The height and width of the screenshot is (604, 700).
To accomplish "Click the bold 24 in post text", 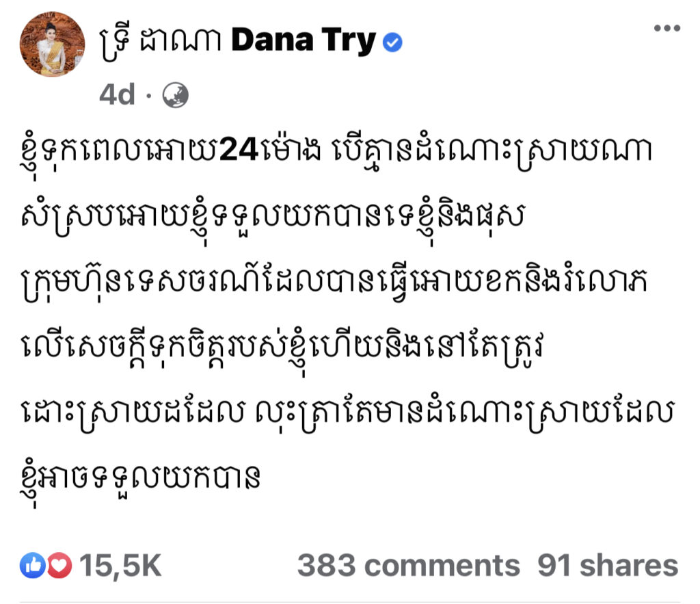I will pos(239,150).
